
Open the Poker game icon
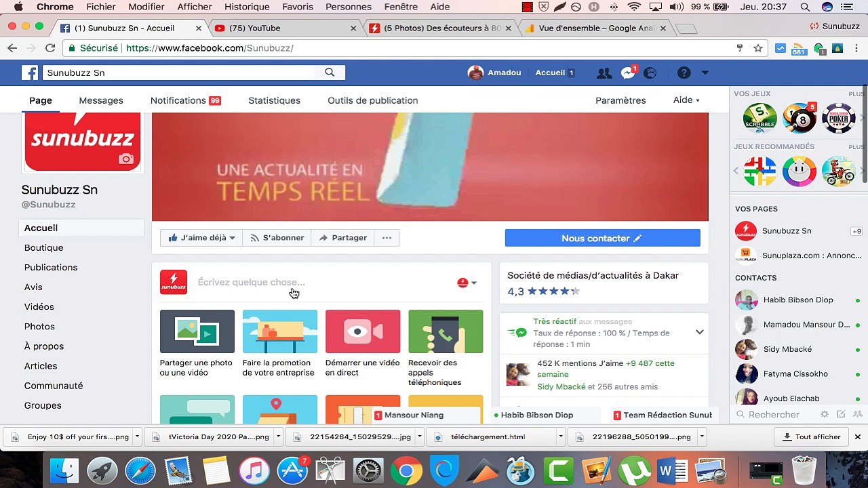point(839,118)
